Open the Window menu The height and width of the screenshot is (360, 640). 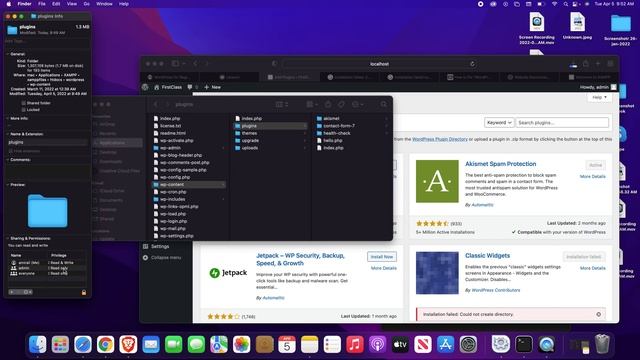(x=104, y=4)
